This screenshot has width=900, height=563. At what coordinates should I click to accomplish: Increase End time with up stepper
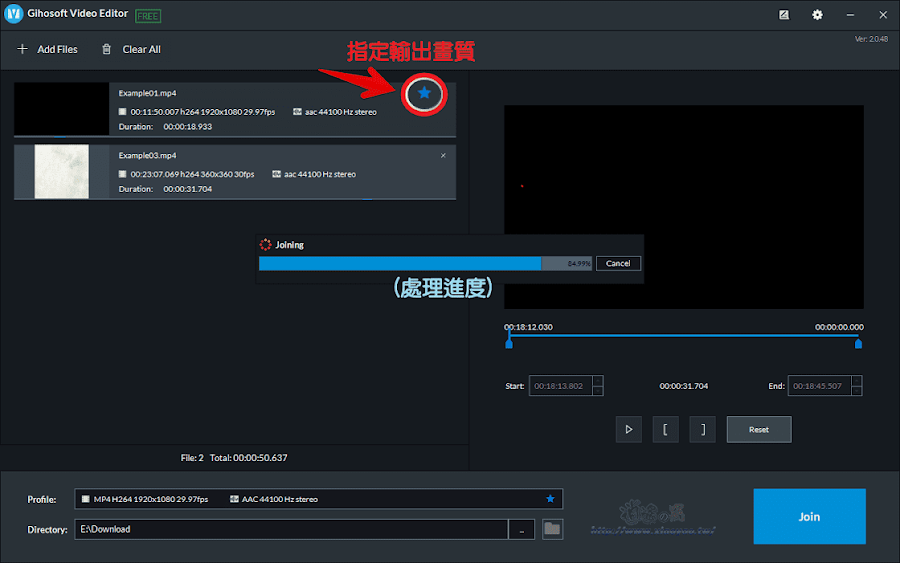click(856, 380)
